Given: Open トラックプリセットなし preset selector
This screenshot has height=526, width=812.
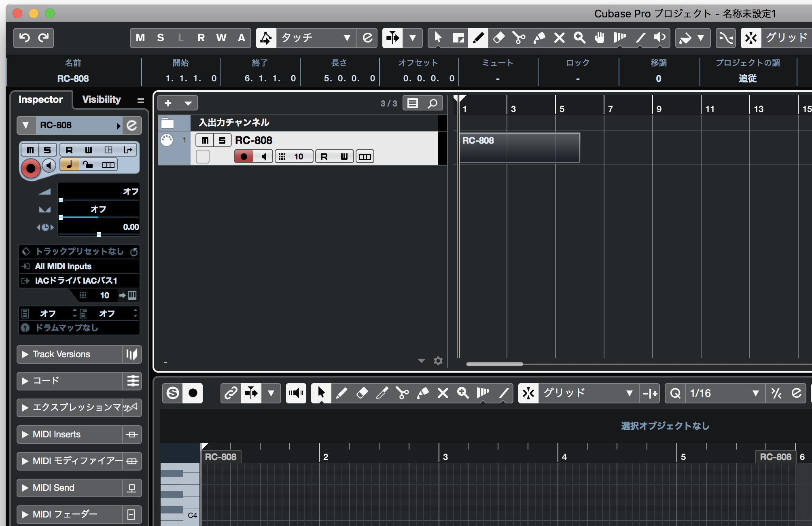Looking at the screenshot, I should (x=79, y=252).
